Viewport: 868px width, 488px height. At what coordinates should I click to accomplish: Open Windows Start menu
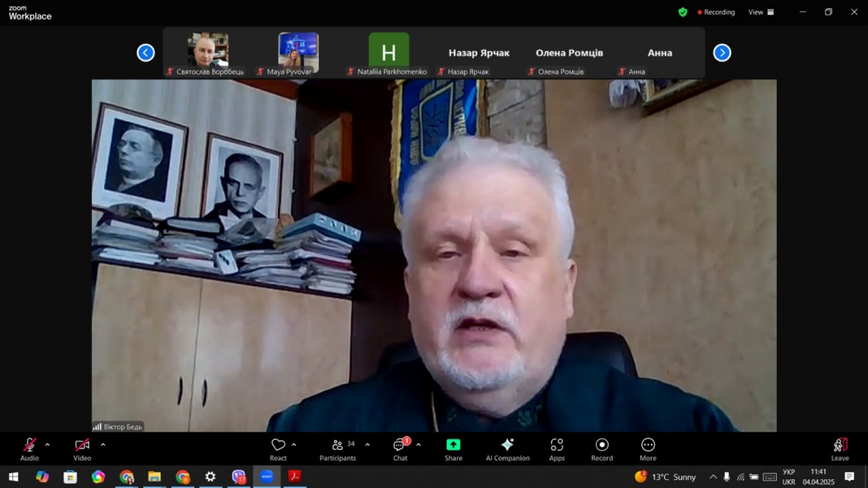coord(14,477)
